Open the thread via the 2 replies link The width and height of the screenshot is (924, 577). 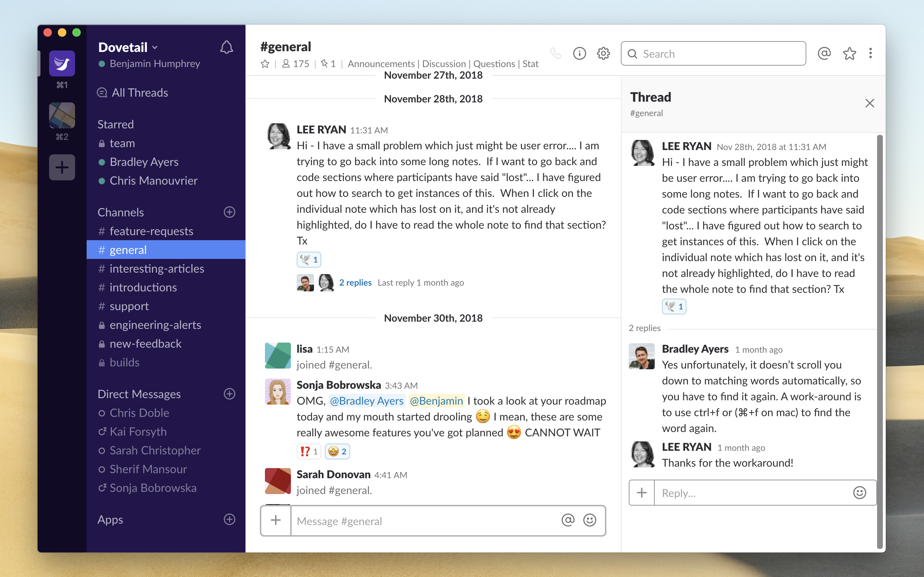pos(355,282)
